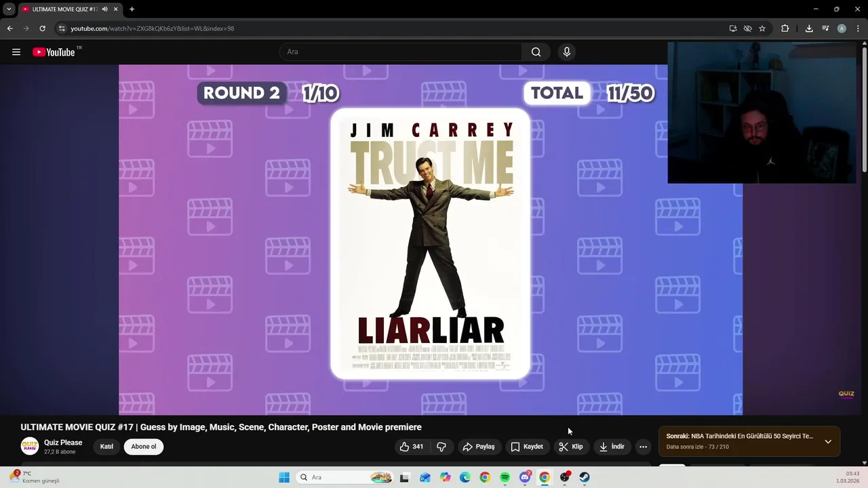The image size is (868, 488).
Task: Open the Windows Start menu
Action: [284, 477]
